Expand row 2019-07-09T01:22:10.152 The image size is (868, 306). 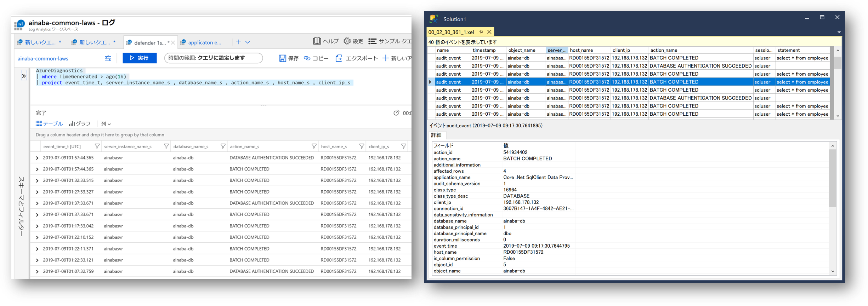point(37,237)
